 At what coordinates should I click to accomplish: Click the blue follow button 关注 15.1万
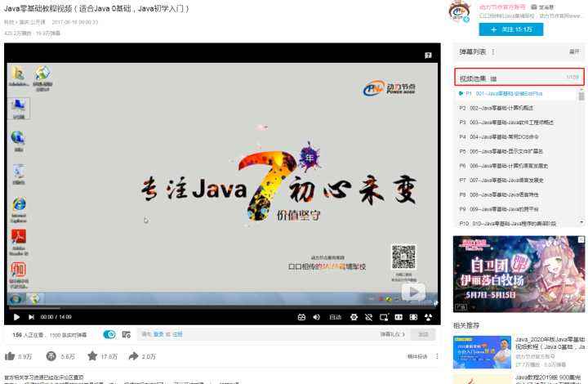tap(510, 29)
